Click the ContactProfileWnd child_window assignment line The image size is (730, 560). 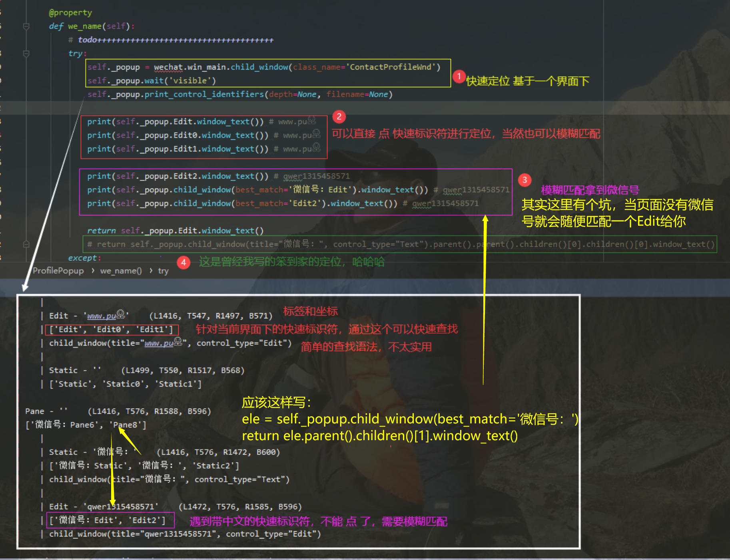coord(264,67)
